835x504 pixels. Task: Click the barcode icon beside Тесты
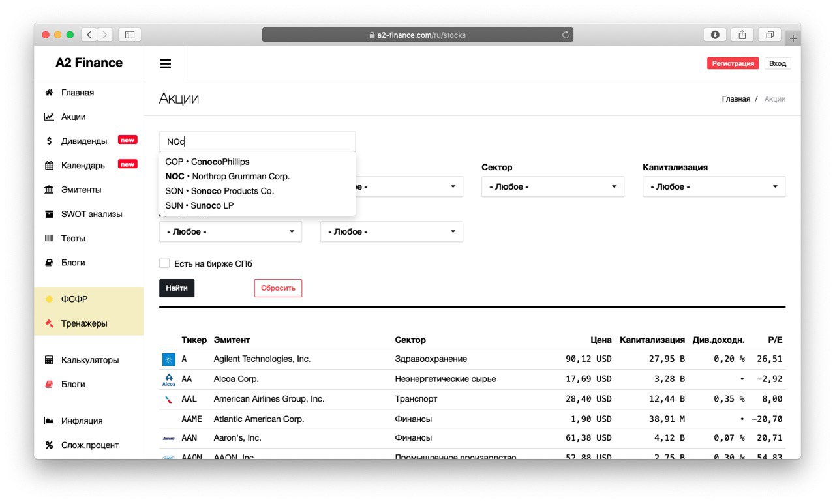pos(49,239)
